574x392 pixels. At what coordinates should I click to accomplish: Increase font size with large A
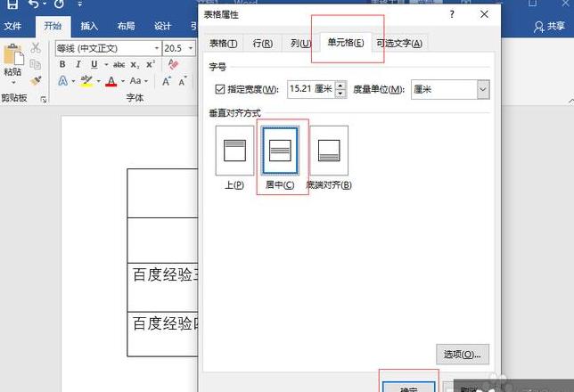coord(166,81)
